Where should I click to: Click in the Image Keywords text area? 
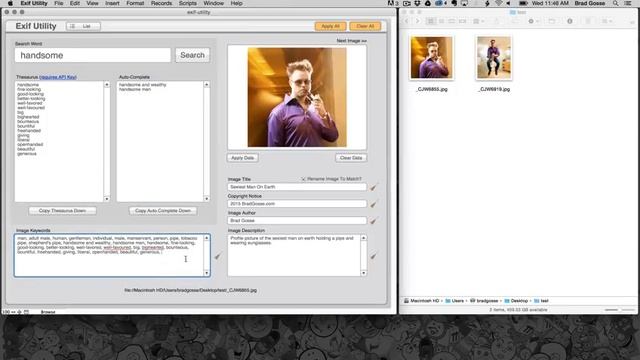109,256
